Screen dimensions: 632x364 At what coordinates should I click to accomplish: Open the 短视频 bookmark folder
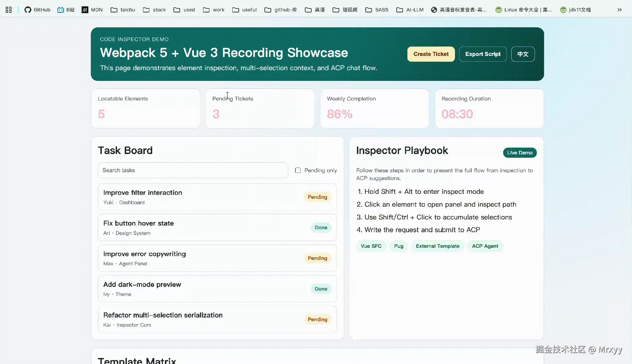(x=345, y=10)
